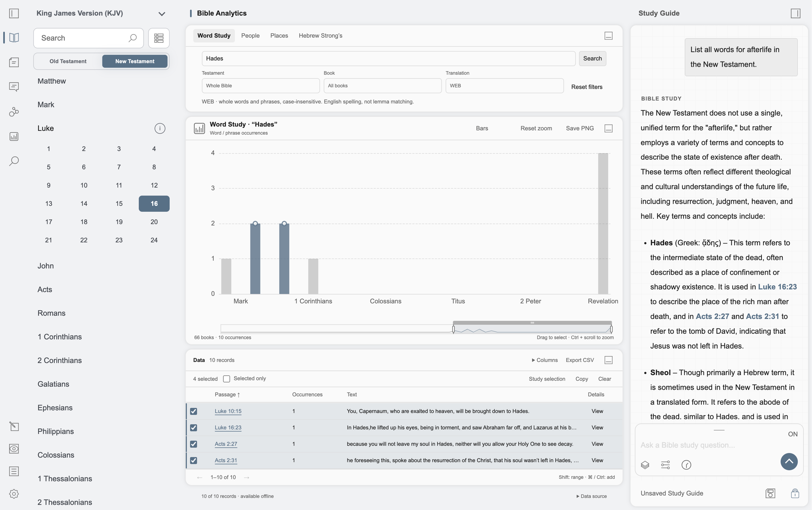Viewport: 812px width, 510px height.
Task: Open the Luke 16:23 passage link
Action: pos(228,428)
